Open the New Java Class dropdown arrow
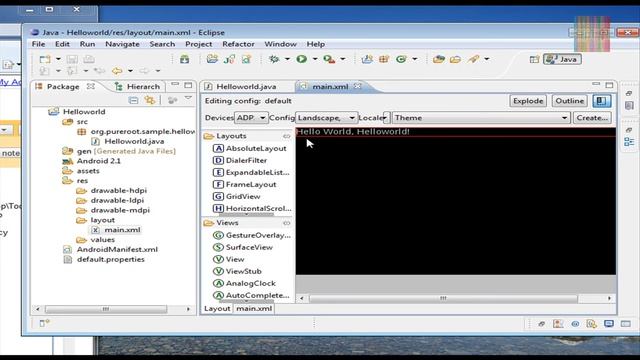This screenshot has height=360, width=640. 415,59
